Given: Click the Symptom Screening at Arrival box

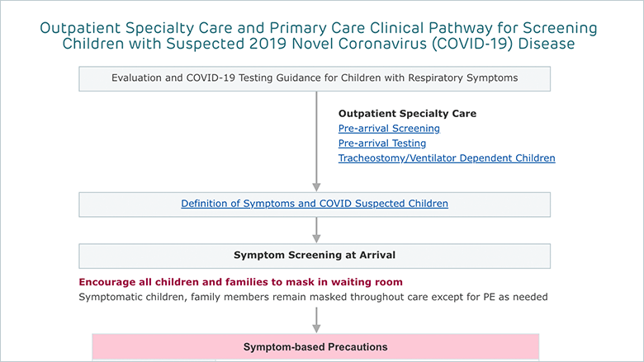Looking at the screenshot, I should pos(315,256).
